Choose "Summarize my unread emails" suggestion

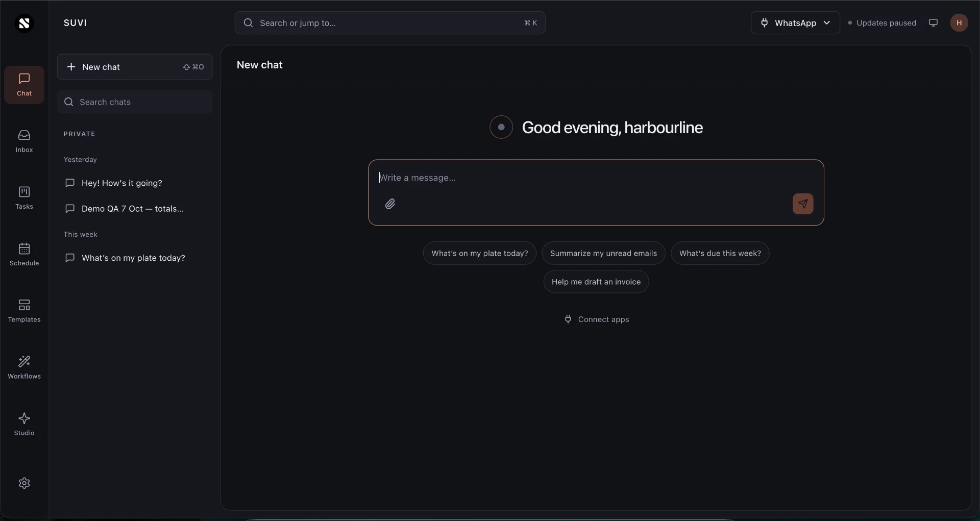coord(603,254)
